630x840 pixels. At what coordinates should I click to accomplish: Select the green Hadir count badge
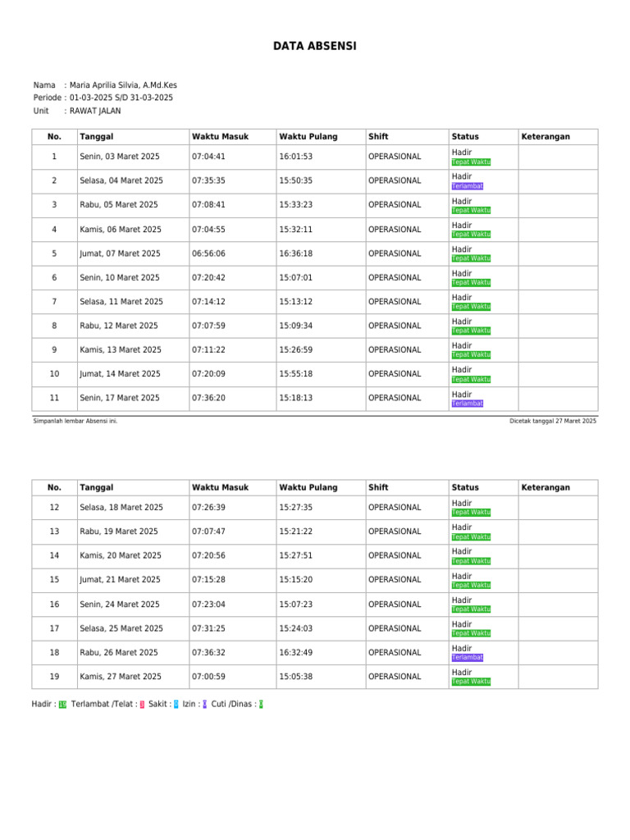pos(62,705)
